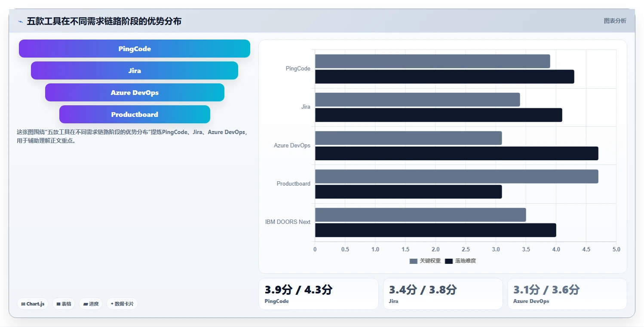Open the 3.4分 / 3.8分 Jira data card
Screen dimensions: 644x327
[443, 294]
